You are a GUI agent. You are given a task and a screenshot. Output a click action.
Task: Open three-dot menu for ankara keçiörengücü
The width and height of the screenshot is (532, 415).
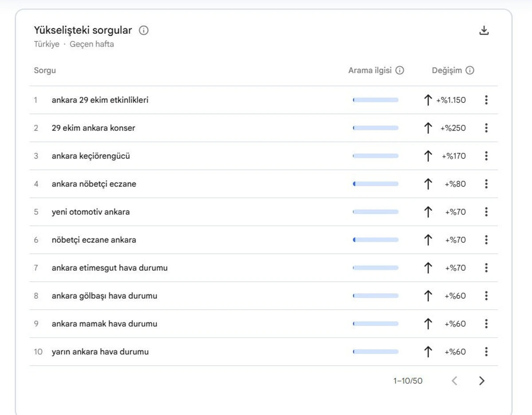(x=486, y=156)
